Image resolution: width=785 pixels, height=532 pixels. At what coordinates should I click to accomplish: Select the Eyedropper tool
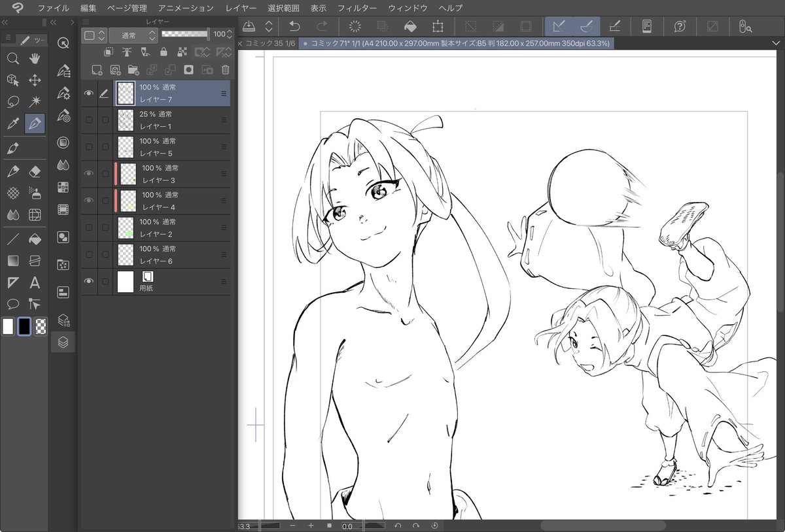[x=13, y=124]
